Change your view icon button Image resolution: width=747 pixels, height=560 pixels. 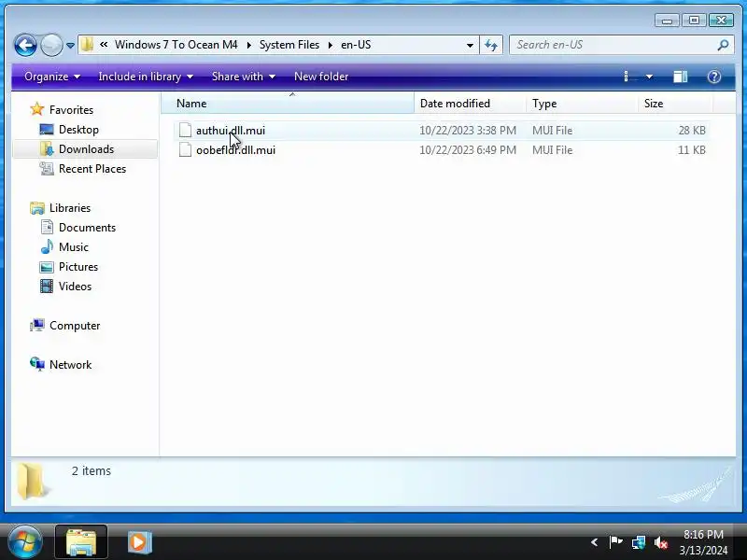628,77
